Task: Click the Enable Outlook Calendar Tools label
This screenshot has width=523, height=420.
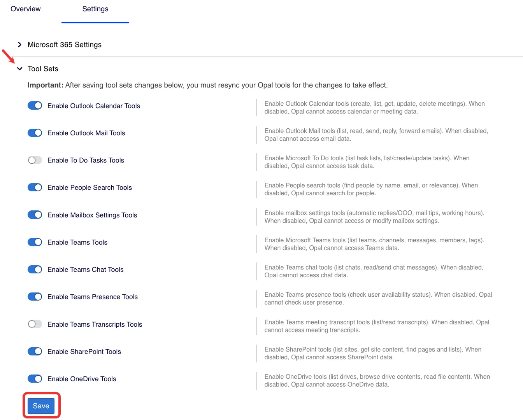Action: [94, 106]
